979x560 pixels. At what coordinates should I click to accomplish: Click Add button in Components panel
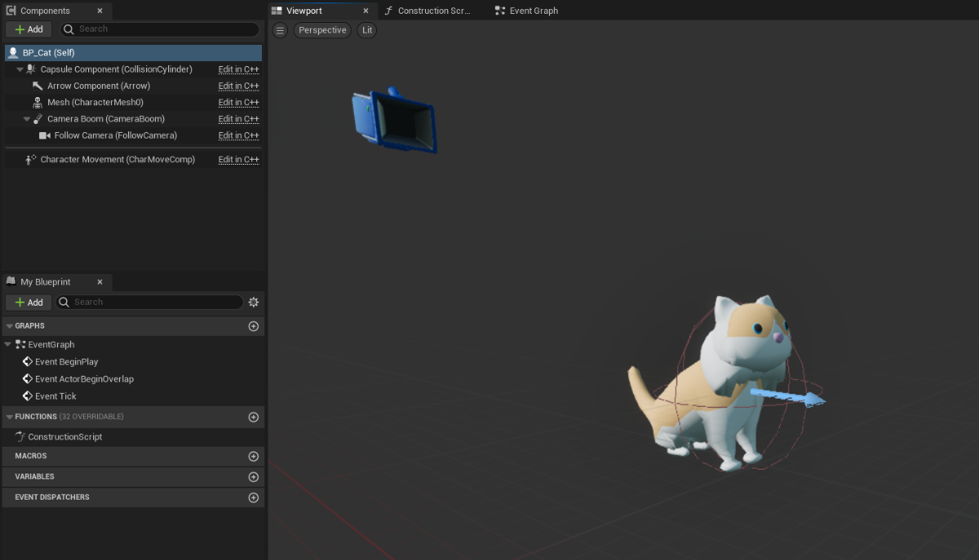29,29
